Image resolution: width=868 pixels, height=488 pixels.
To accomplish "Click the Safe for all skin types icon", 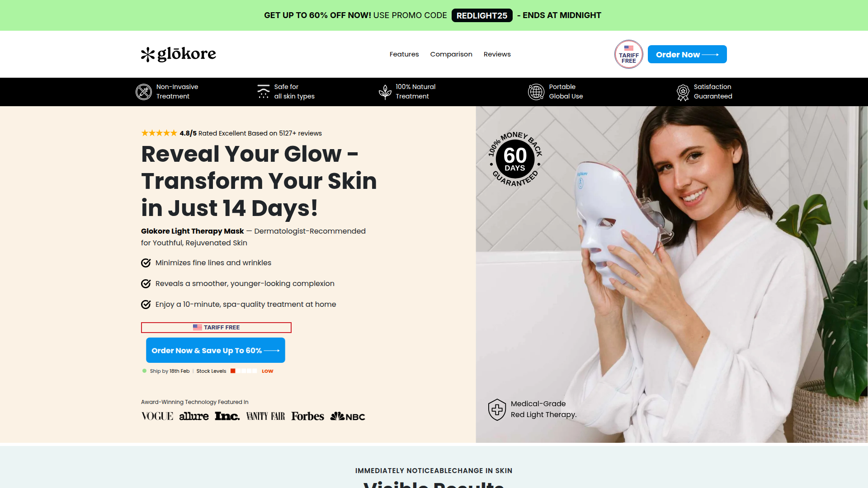I will (x=263, y=92).
